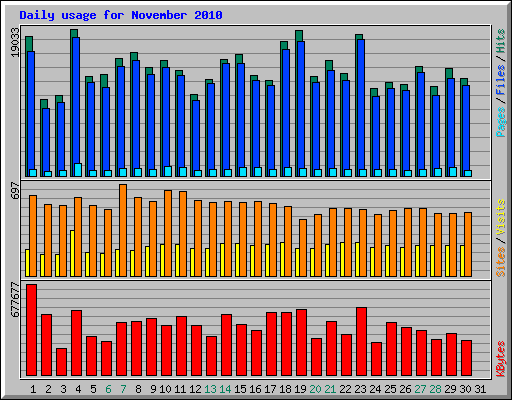
Task: Click the cyan Pages bar for day 10
Action: 168,171
